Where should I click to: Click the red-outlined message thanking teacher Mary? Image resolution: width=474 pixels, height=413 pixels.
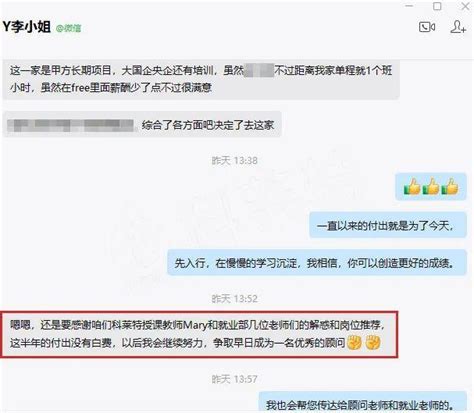199,334
